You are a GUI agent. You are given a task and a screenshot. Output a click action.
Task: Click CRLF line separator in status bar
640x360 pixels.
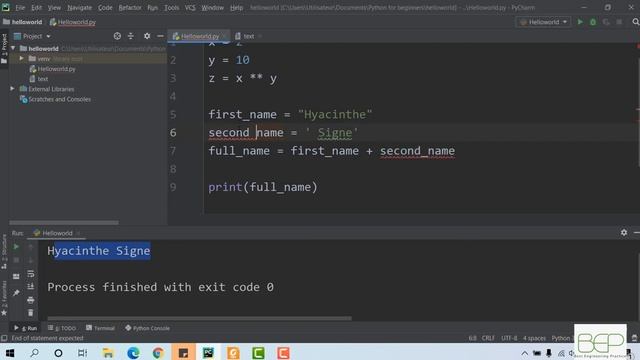tap(488, 338)
